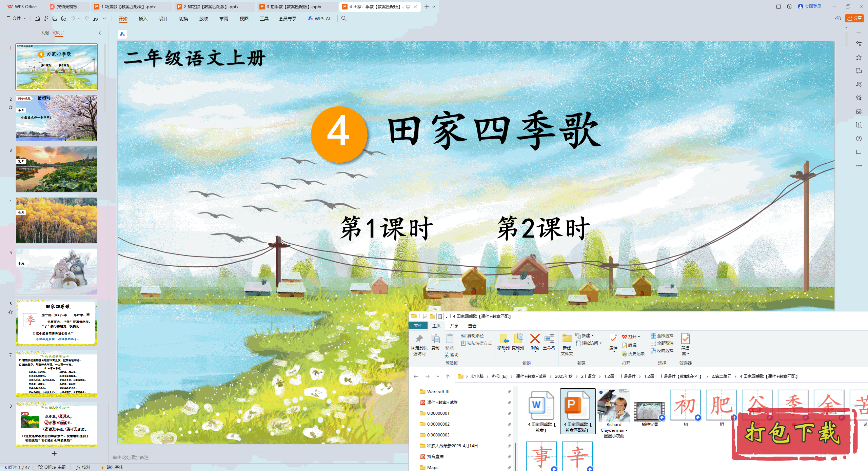868x471 pixels.
Task: Collapse the slide thumbnail panel with the chevron
Action: tap(100, 33)
